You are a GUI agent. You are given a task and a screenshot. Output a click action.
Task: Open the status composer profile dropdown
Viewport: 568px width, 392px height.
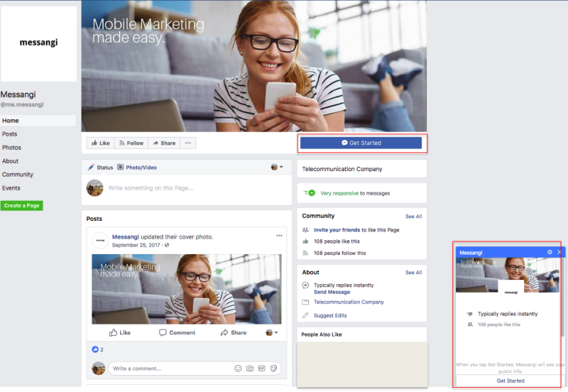click(277, 168)
